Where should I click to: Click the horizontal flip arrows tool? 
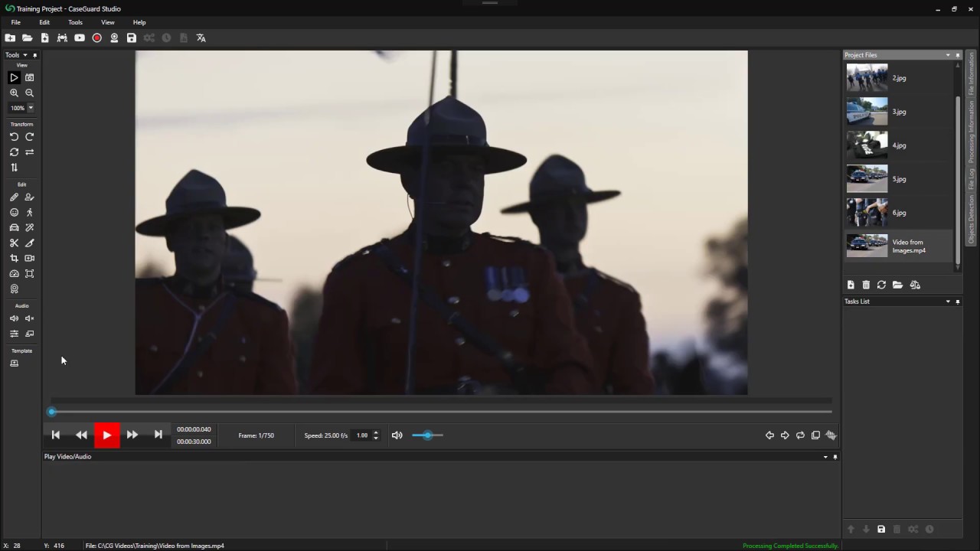click(x=30, y=152)
